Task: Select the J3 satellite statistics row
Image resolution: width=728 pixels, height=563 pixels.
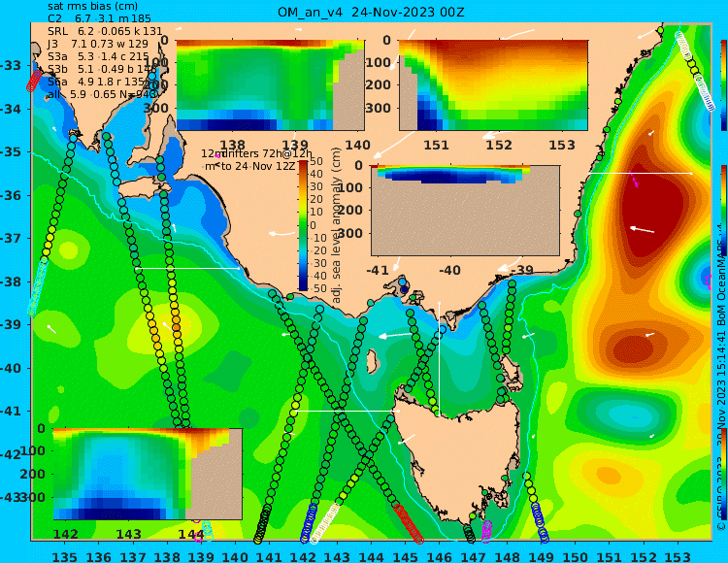Action: [x=98, y=44]
